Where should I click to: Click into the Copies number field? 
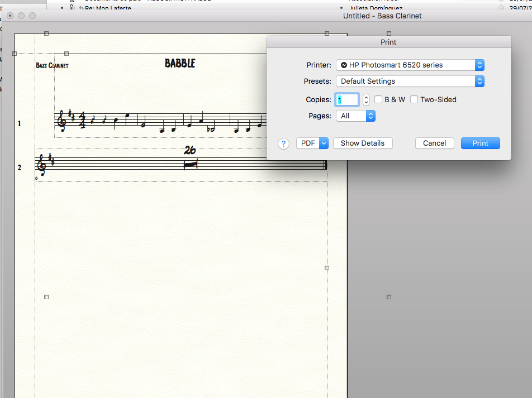pos(346,100)
